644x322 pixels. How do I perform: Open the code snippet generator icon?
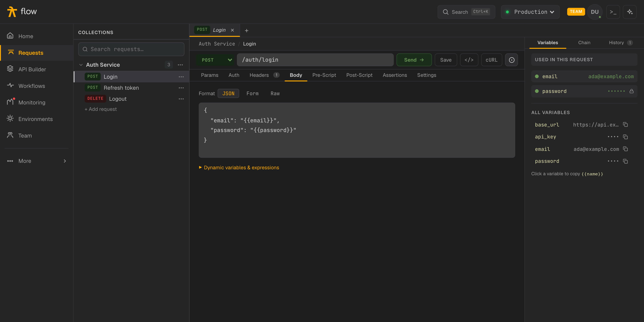click(469, 60)
